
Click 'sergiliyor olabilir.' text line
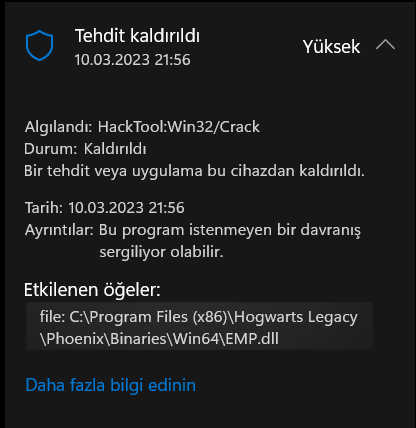click(x=161, y=252)
